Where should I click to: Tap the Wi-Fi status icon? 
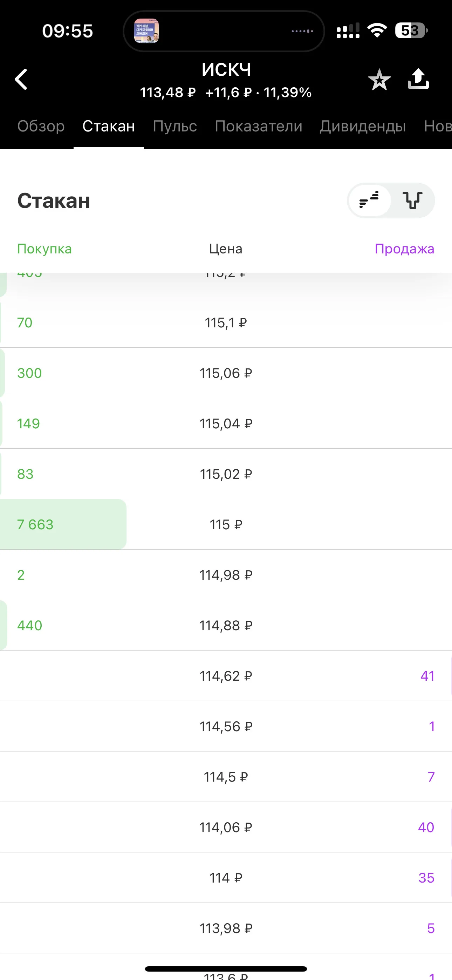[377, 30]
